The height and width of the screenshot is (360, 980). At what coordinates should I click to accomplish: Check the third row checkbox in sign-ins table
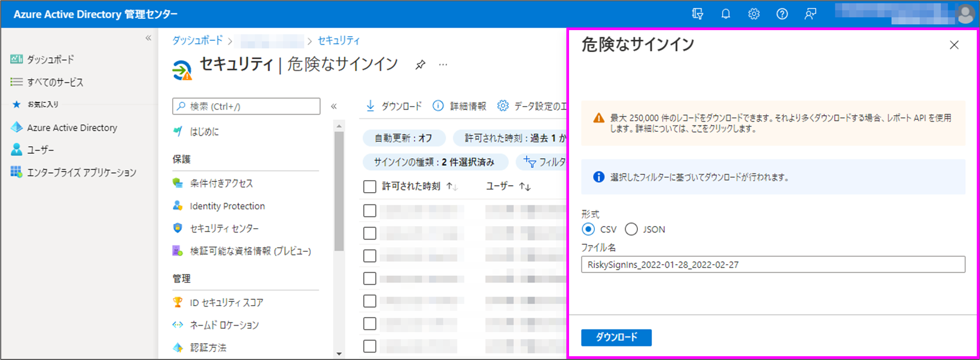coord(370,256)
